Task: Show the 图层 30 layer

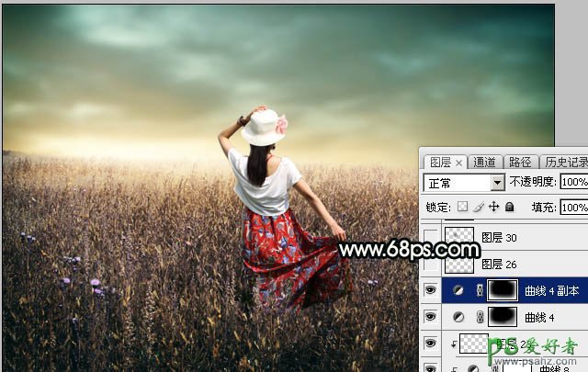Action: [x=432, y=237]
